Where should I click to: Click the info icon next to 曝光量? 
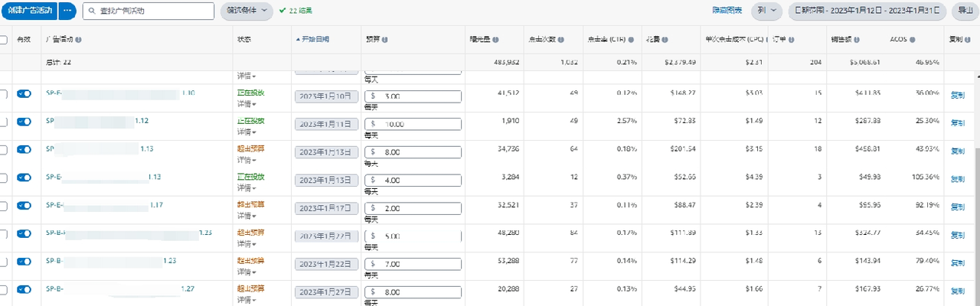pos(496,39)
